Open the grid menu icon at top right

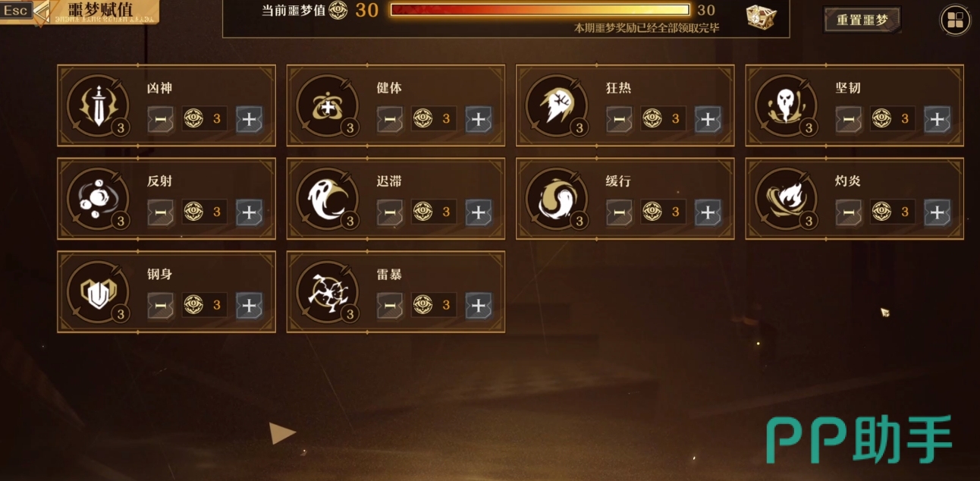[x=955, y=20]
